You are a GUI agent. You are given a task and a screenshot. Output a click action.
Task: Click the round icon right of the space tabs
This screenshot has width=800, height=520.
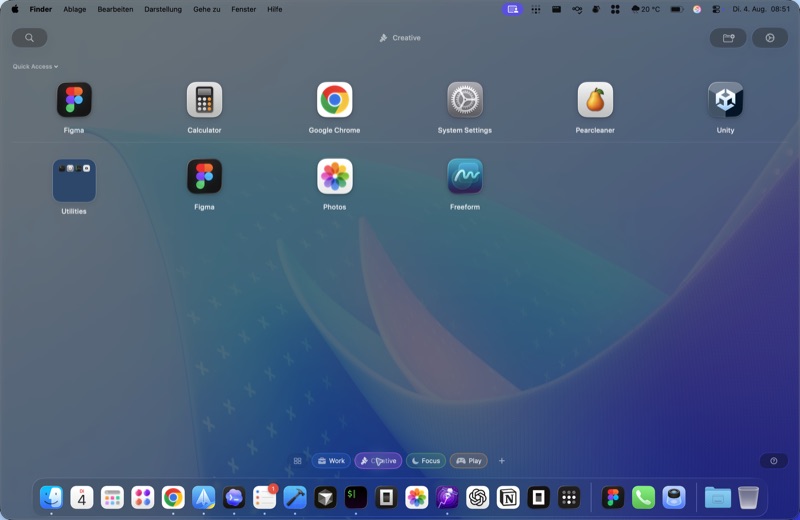tap(773, 461)
